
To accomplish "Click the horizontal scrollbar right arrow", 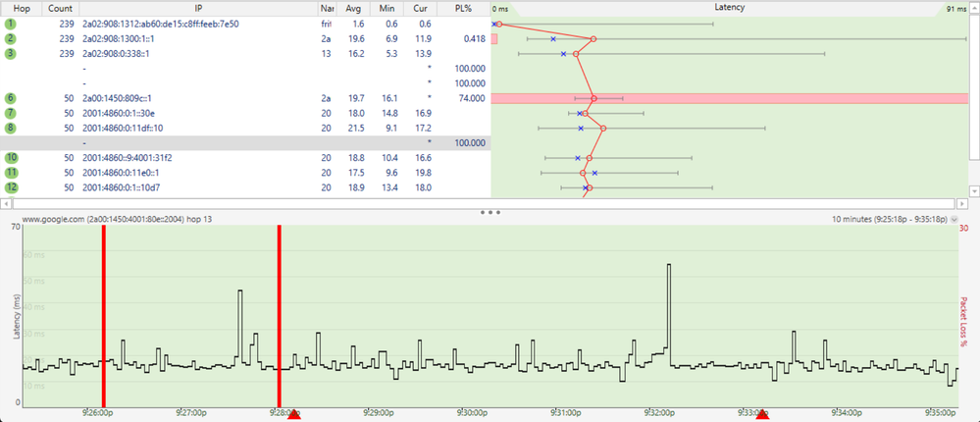I will click(x=962, y=203).
